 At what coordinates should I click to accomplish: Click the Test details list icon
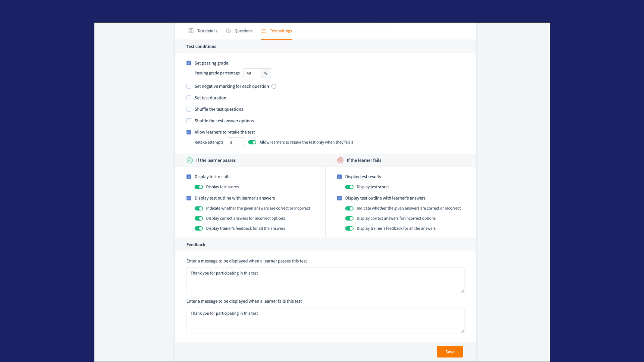click(191, 31)
